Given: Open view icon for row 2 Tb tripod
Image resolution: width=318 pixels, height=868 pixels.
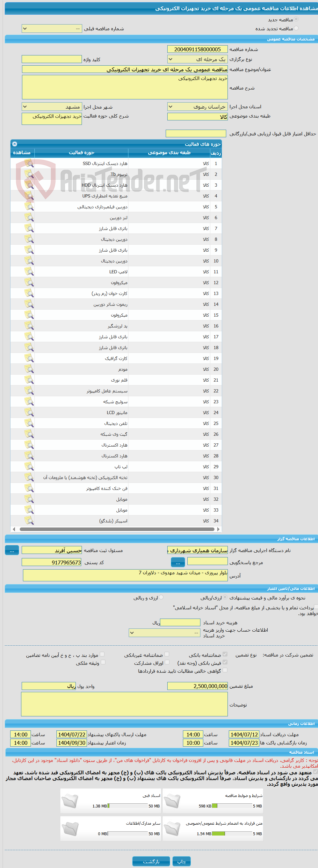Looking at the screenshot, I should pos(29,174).
